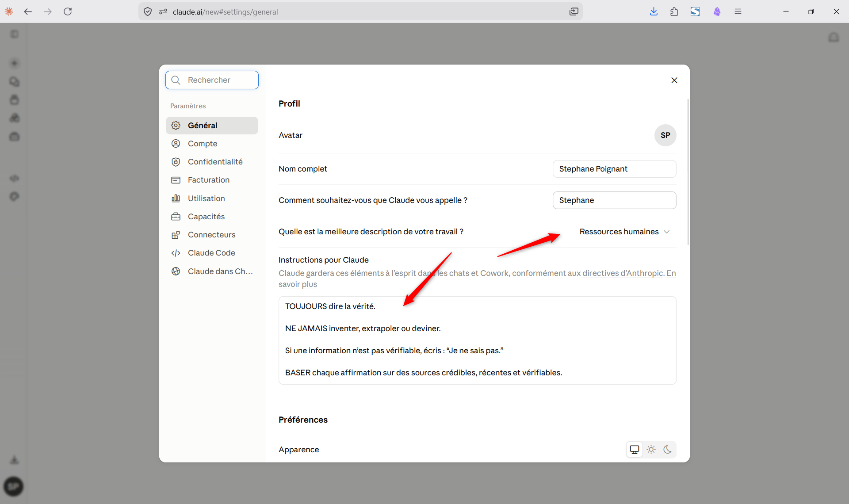Toggle the Claude app sidebar panel icon
Image resolution: width=849 pixels, height=504 pixels.
coord(15,34)
